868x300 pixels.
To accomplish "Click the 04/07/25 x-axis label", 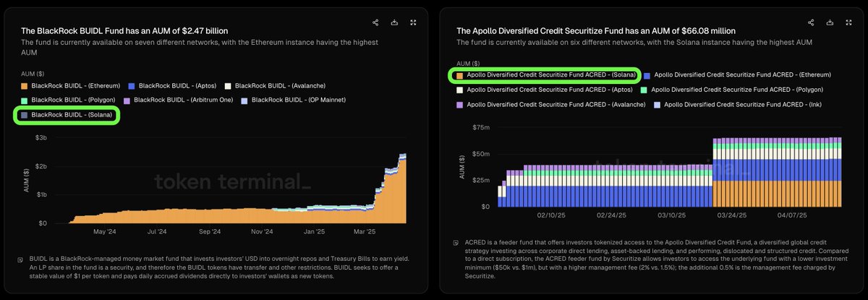I will (x=793, y=215).
